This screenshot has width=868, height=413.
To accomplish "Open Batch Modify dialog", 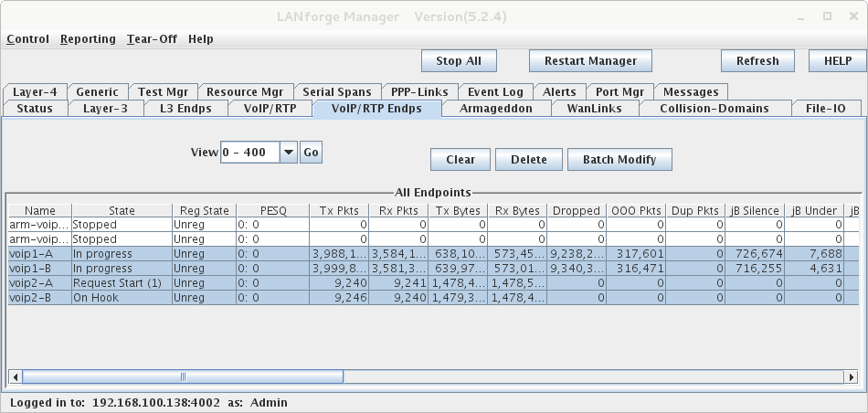I will (619, 159).
